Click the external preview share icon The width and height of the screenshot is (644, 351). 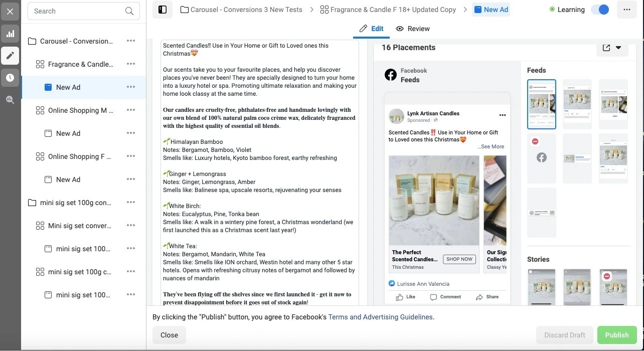click(606, 48)
